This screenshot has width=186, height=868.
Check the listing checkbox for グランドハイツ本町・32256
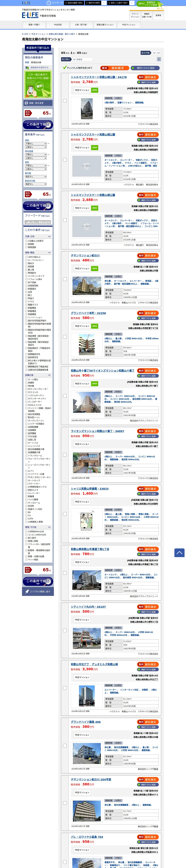click(65, 337)
